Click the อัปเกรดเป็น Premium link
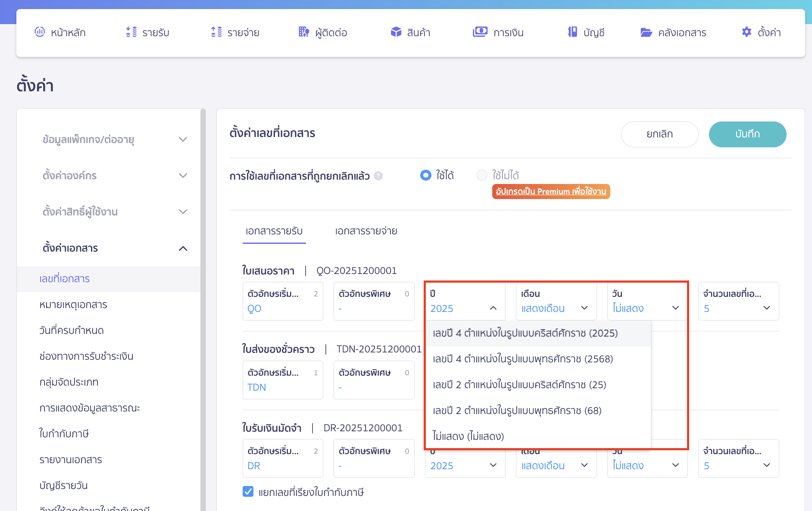 point(551,191)
